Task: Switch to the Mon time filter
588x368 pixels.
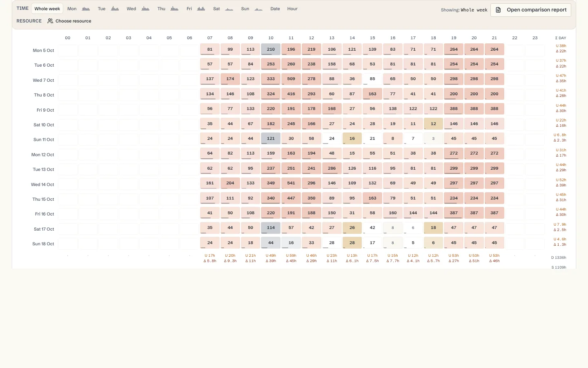Action: click(72, 9)
